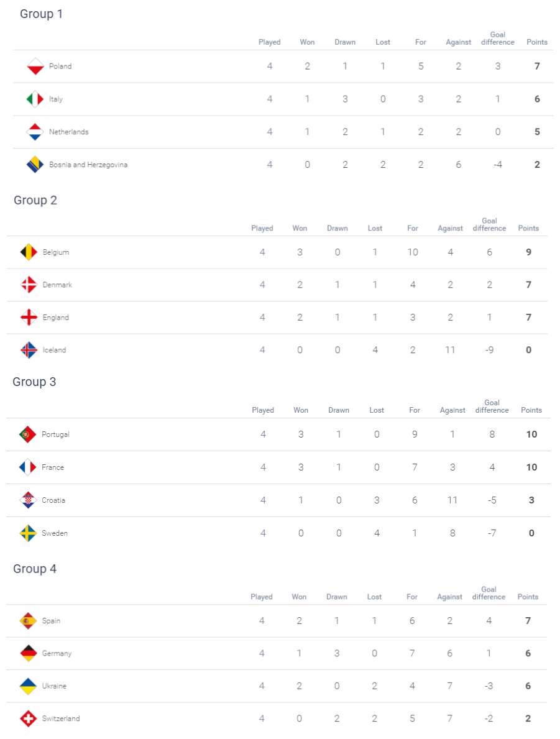Click the Ukraine flag icon
This screenshot has width=560, height=739.
click(29, 686)
